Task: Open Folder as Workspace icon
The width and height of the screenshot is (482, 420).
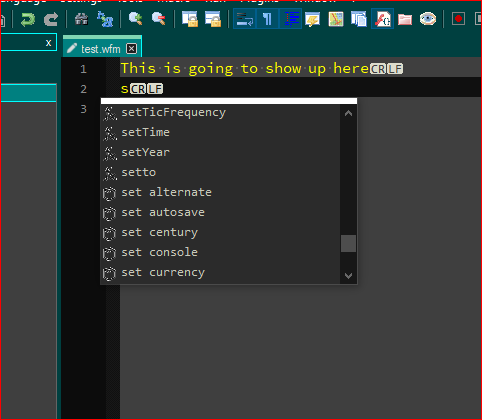Action: click(x=405, y=20)
